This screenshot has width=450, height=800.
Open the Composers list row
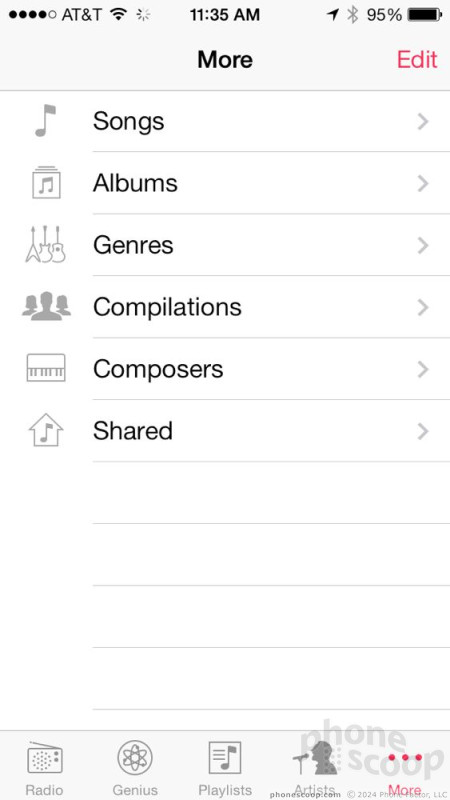tap(225, 369)
